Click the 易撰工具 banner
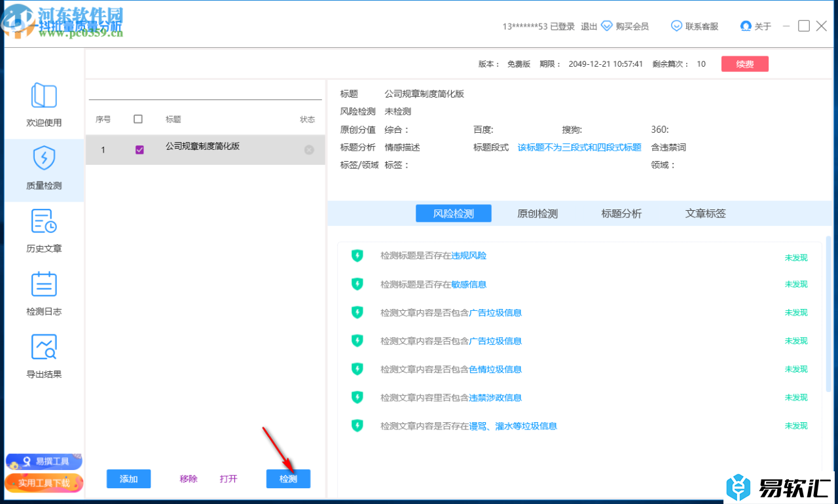 [x=44, y=461]
